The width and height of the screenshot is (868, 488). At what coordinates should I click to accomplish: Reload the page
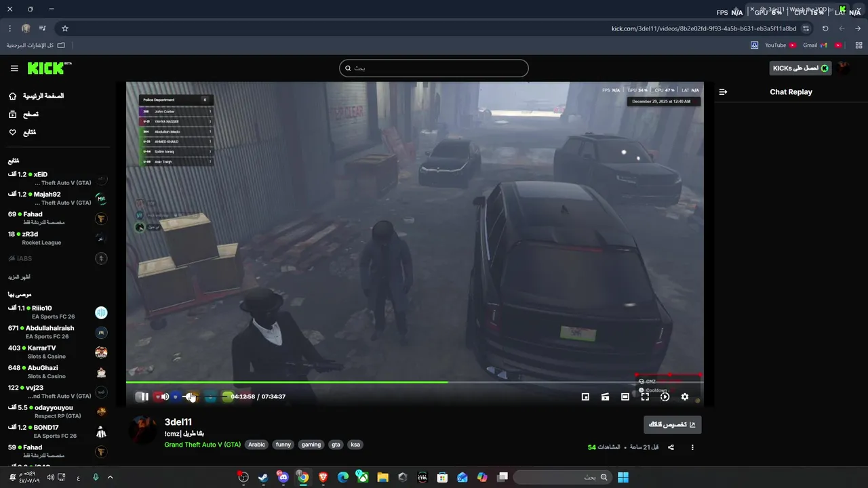825,28
